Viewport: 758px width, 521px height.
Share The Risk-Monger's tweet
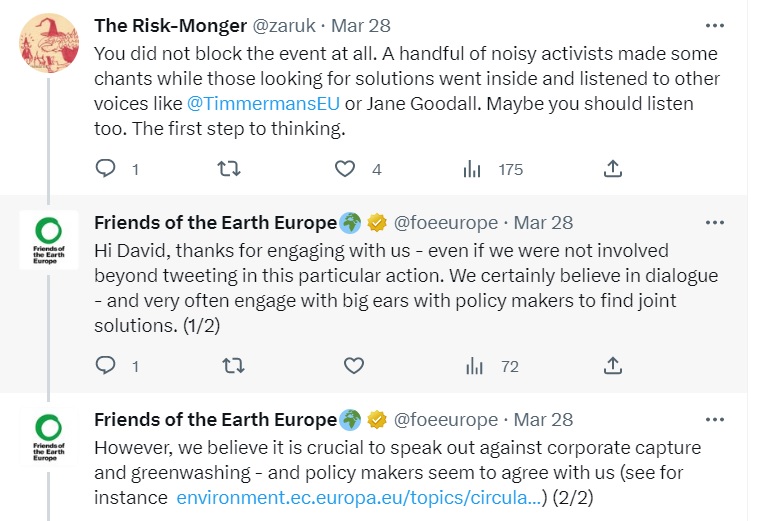tap(614, 169)
